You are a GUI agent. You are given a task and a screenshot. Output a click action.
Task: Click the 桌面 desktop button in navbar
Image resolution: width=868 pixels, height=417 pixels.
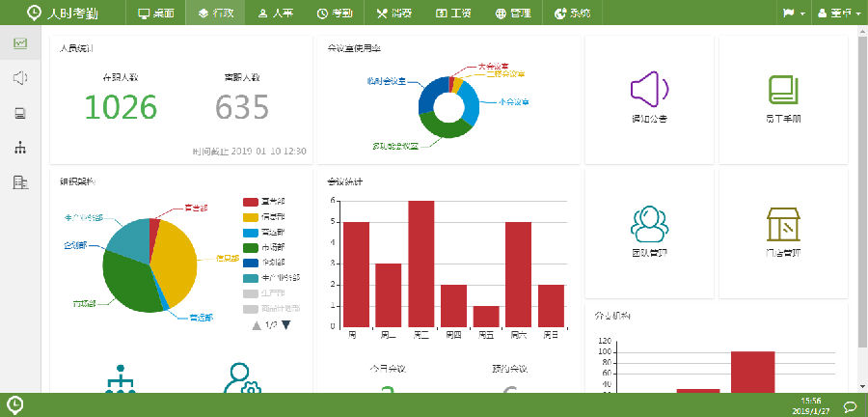click(156, 14)
